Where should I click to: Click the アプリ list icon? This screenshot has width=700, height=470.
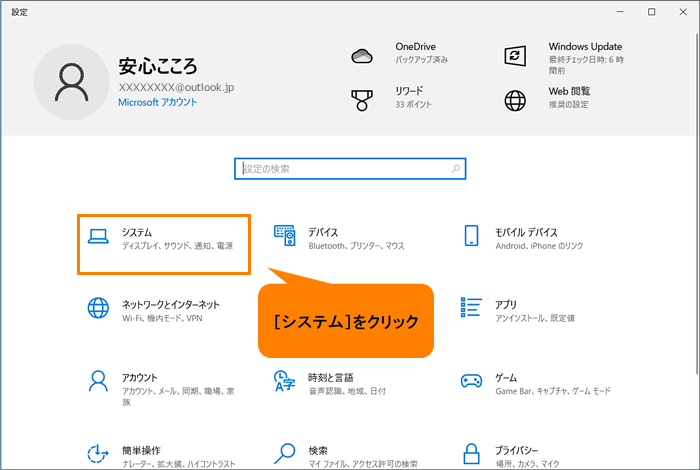click(x=471, y=308)
